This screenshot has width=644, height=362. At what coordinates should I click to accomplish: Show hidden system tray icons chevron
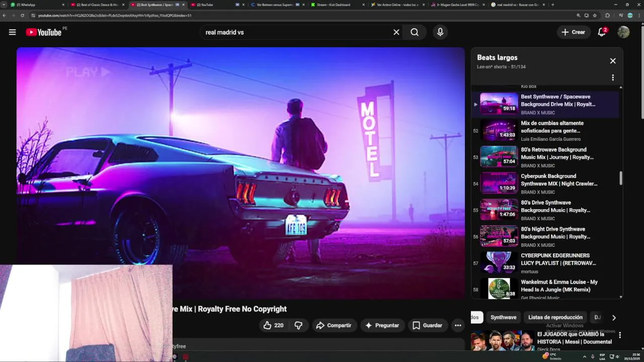[584, 356]
